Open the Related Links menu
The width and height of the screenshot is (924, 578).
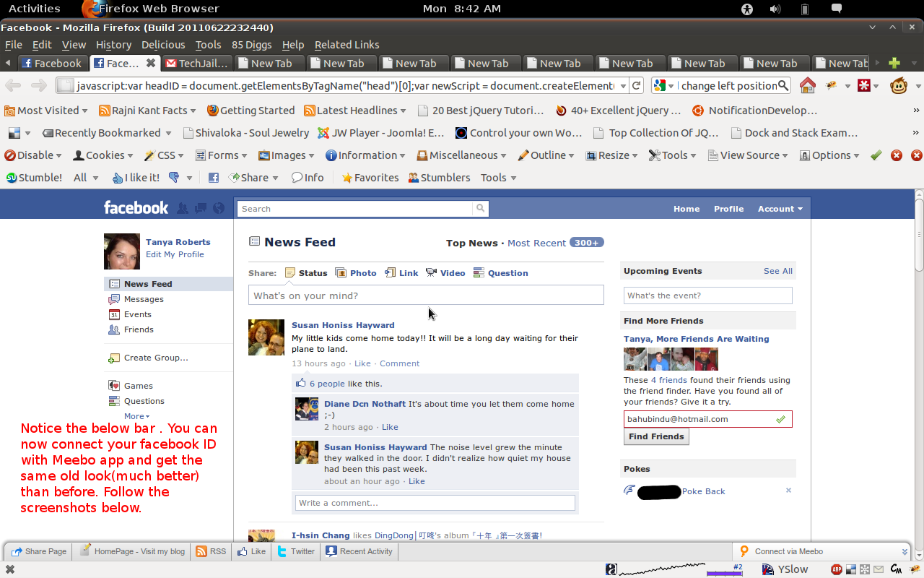[x=346, y=45]
